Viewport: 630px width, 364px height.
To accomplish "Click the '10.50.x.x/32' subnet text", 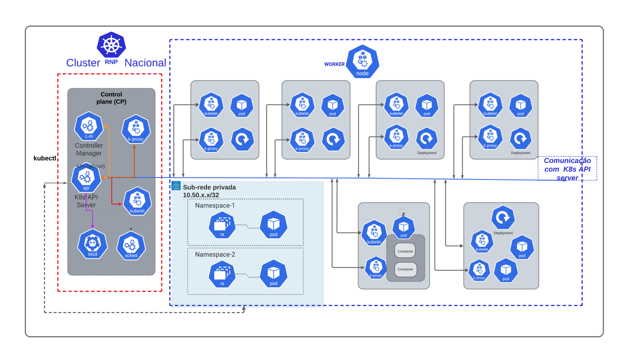I will [201, 195].
